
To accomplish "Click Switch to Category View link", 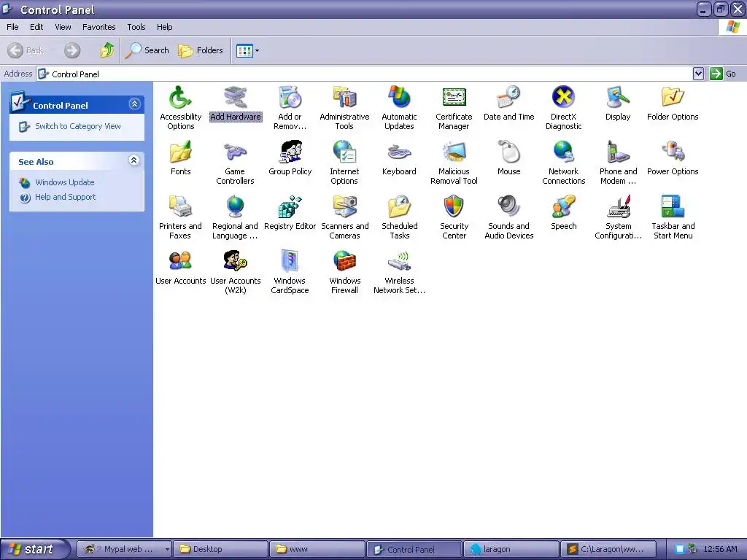I will click(x=77, y=126).
